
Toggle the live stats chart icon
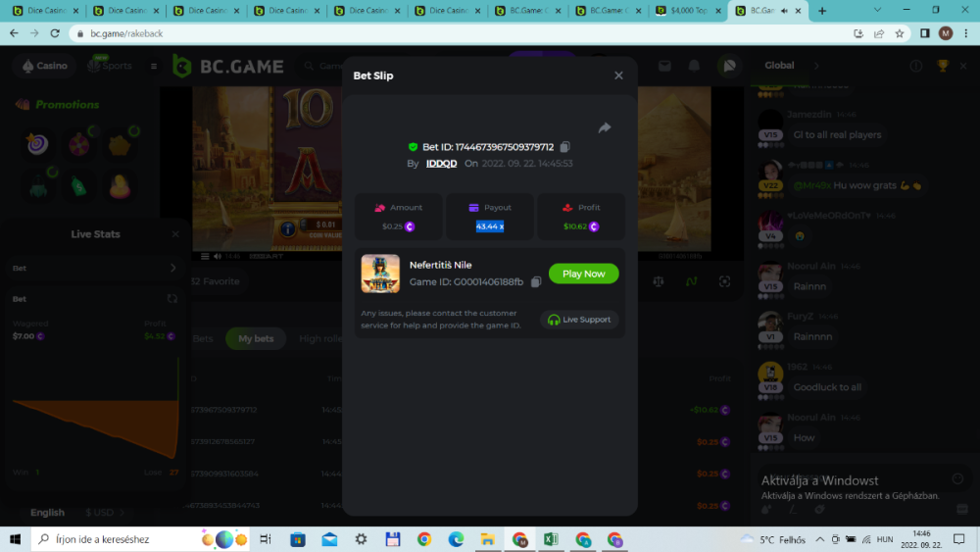point(691,281)
